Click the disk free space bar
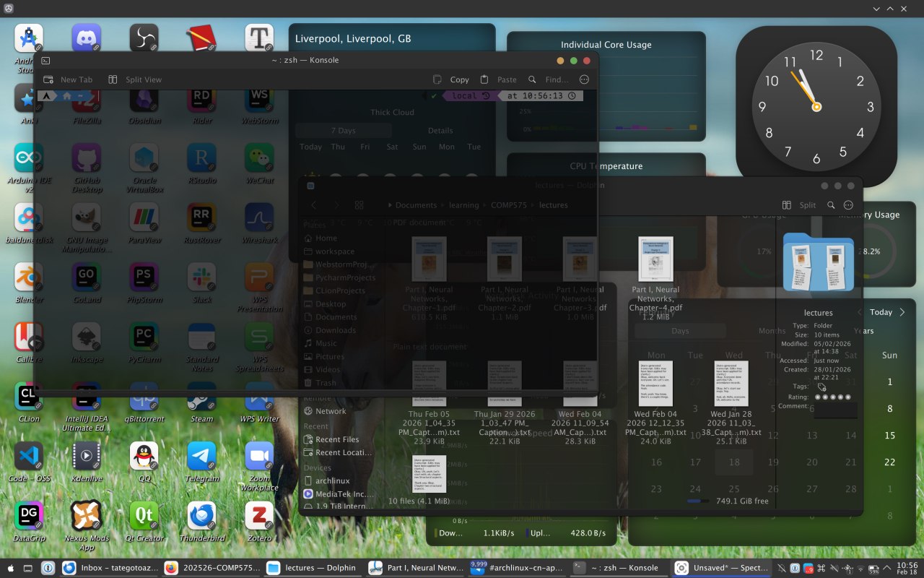Image resolution: width=924 pixels, height=578 pixels. (699, 501)
